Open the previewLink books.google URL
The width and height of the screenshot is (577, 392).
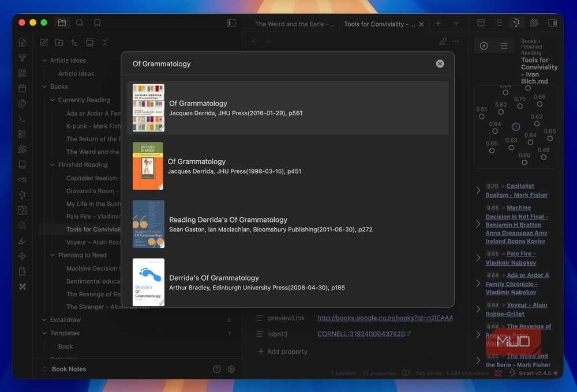(x=385, y=318)
